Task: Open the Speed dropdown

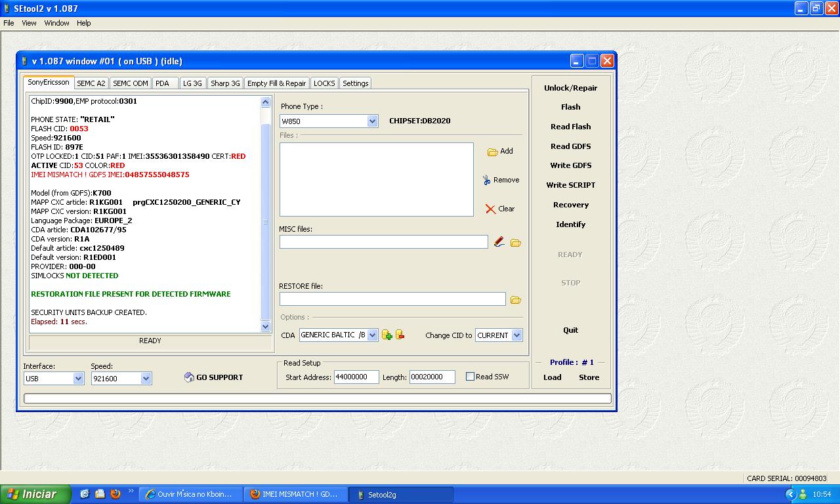Action: click(x=146, y=379)
